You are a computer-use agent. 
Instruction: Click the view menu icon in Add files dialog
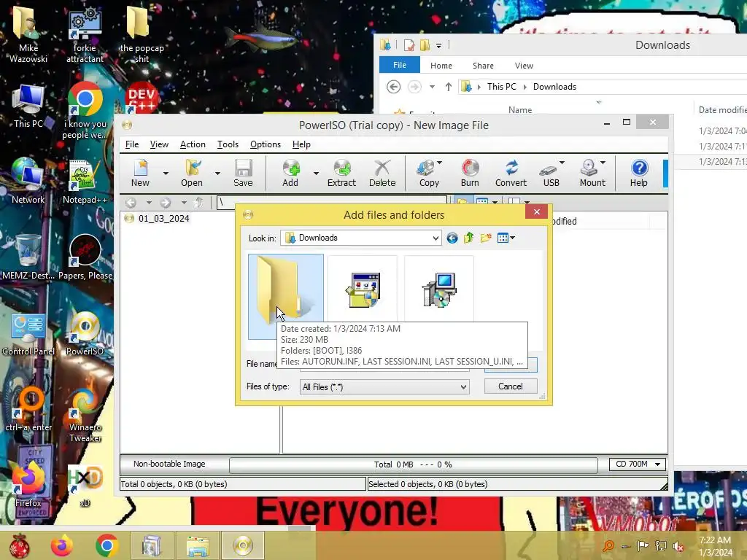[506, 238]
